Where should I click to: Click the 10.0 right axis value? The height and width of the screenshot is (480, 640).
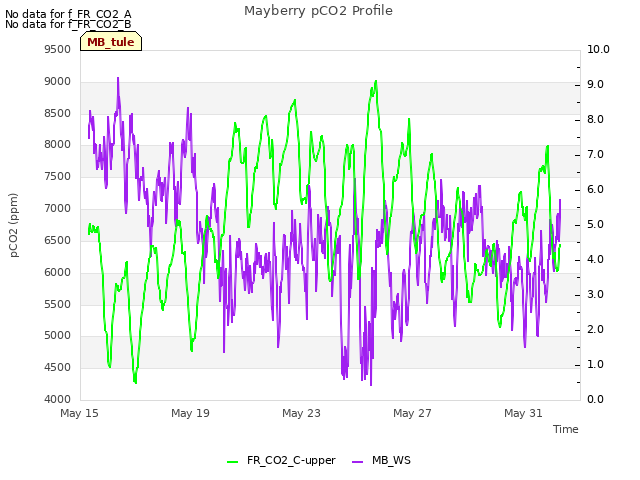click(598, 49)
